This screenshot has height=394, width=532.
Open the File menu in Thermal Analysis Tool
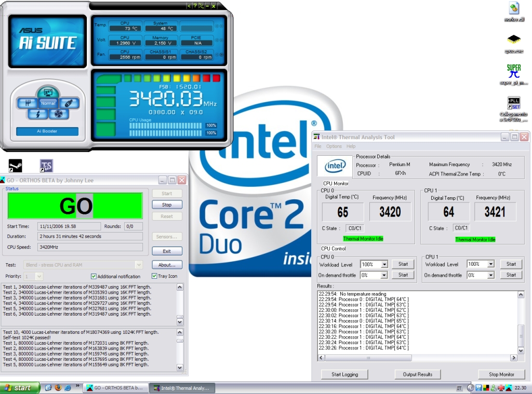coord(318,146)
